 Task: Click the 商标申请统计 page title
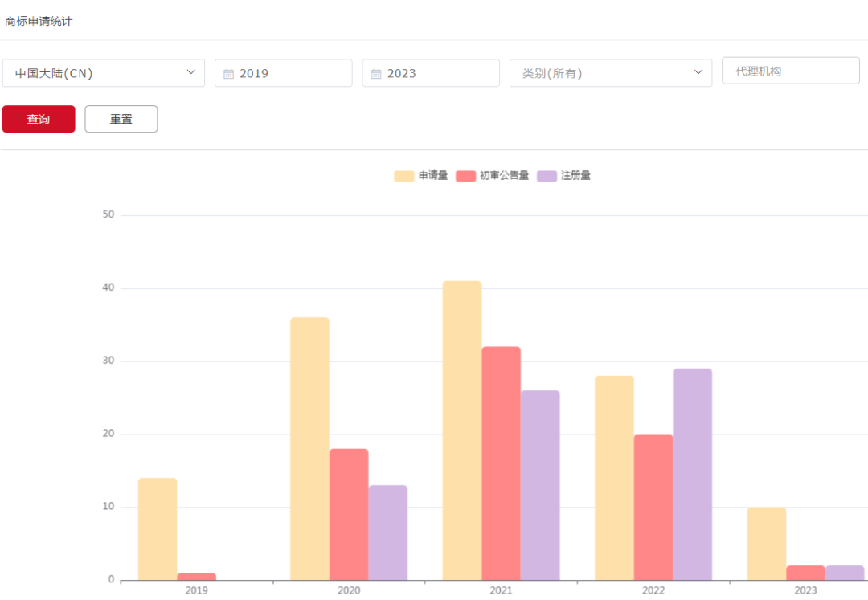click(39, 21)
